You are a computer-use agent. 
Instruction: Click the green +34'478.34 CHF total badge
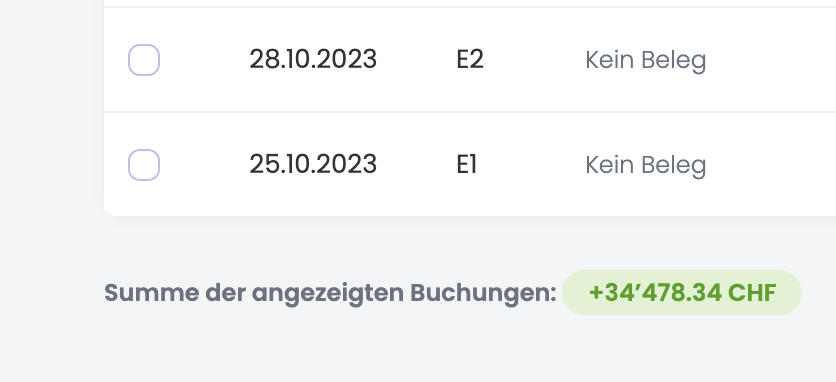[x=682, y=292]
